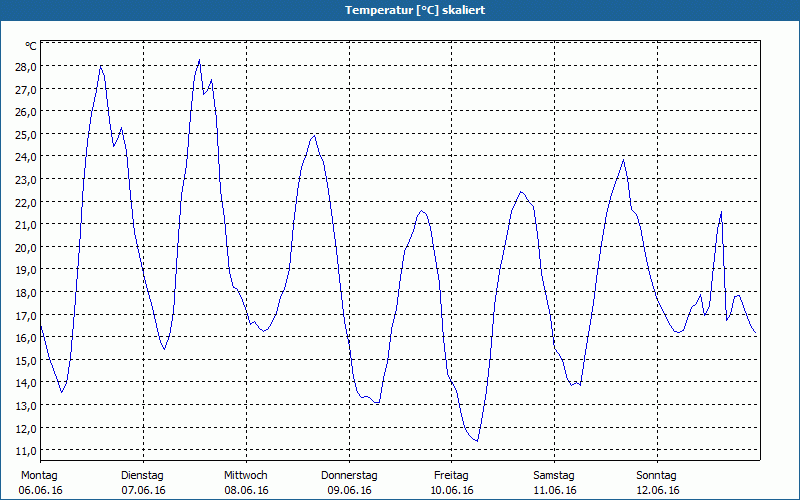Viewport: 800px width, 500px height.
Task: Click the 28,0 value on temperature axis
Action: 25,67
